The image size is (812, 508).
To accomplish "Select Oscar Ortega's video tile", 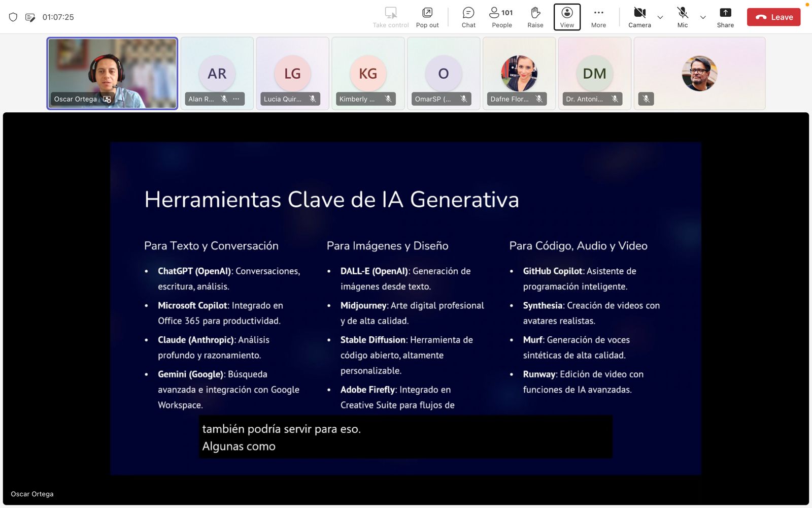I will [112, 73].
